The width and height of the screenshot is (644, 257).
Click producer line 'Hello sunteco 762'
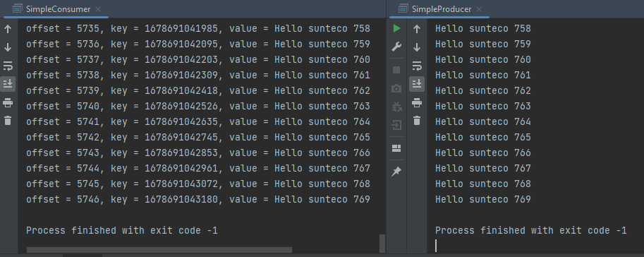click(483, 90)
